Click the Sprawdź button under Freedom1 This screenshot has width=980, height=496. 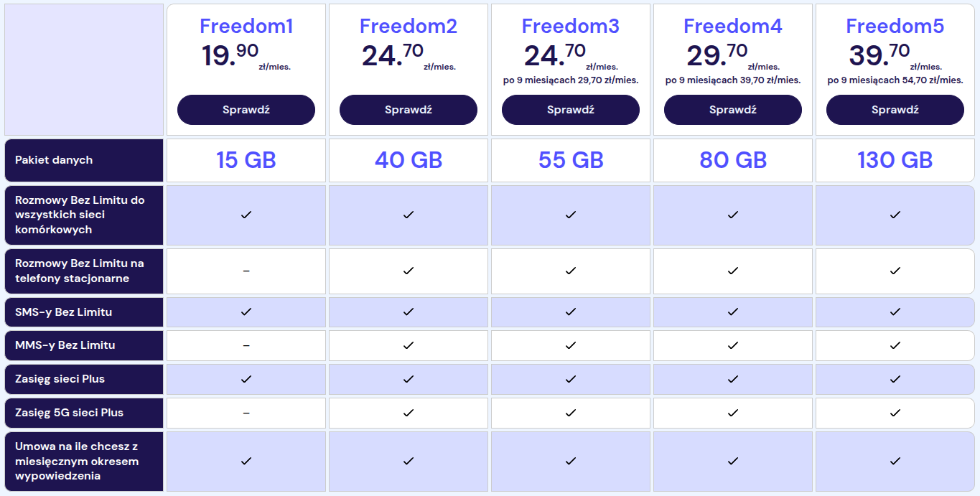[246, 110]
